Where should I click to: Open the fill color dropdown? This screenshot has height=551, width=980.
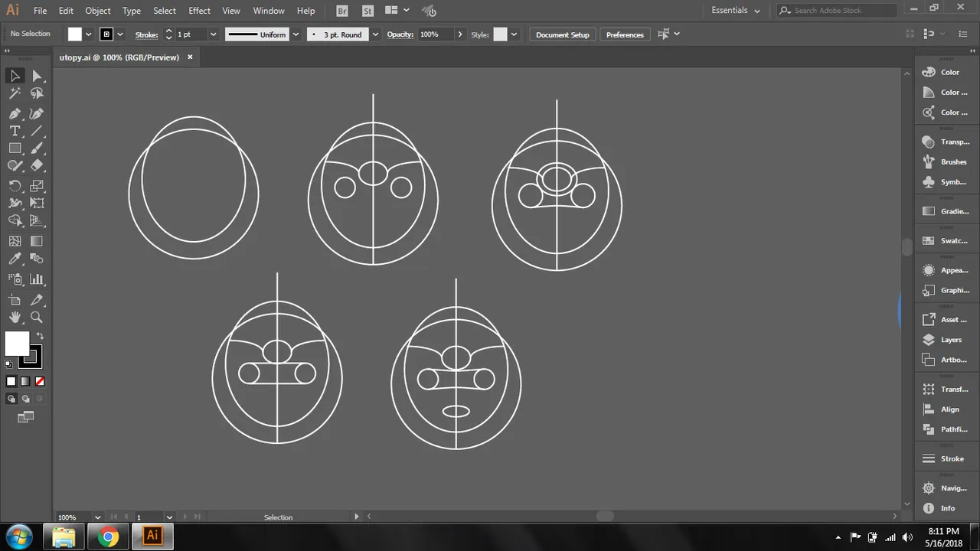pyautogui.click(x=89, y=34)
